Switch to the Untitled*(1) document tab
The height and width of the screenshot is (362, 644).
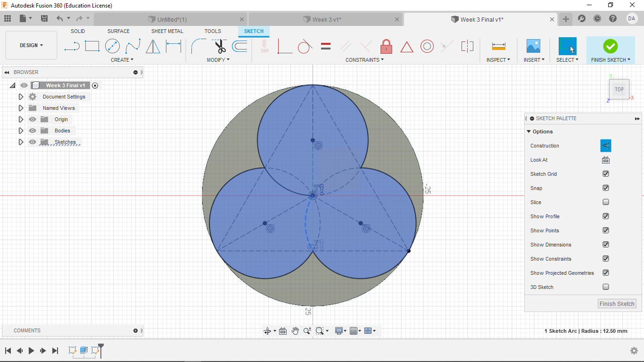click(x=170, y=19)
